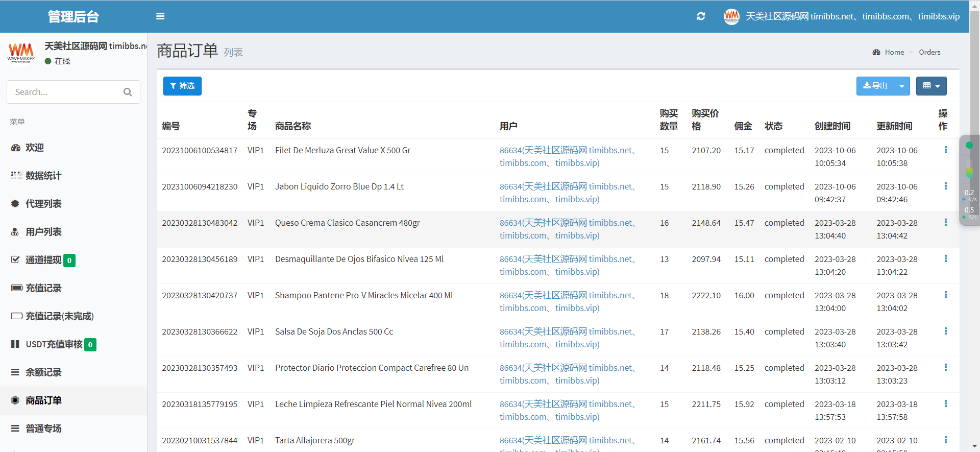
Task: Open actions menu for Leche Limpieza order
Action: click(x=945, y=403)
